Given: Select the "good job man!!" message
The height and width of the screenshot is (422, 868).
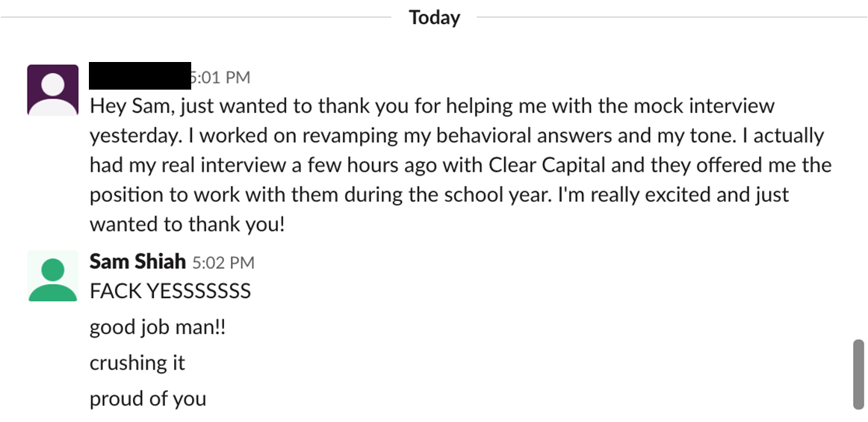Looking at the screenshot, I should click(x=158, y=326).
